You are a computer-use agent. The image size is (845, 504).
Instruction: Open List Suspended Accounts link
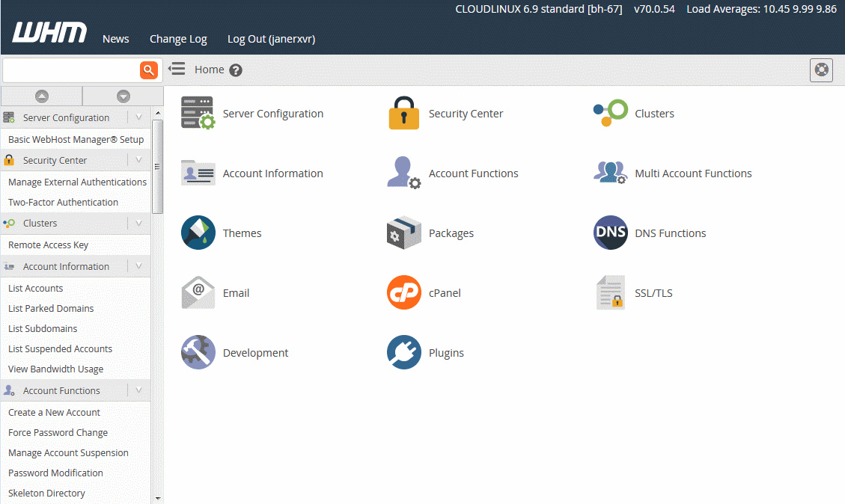coord(60,348)
